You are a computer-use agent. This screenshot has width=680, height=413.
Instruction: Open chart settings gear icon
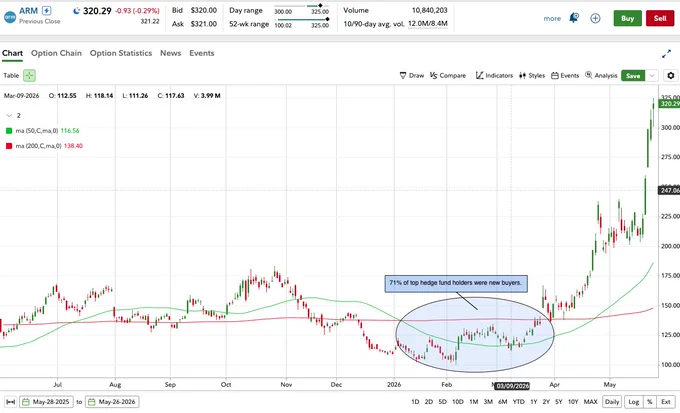coord(670,75)
